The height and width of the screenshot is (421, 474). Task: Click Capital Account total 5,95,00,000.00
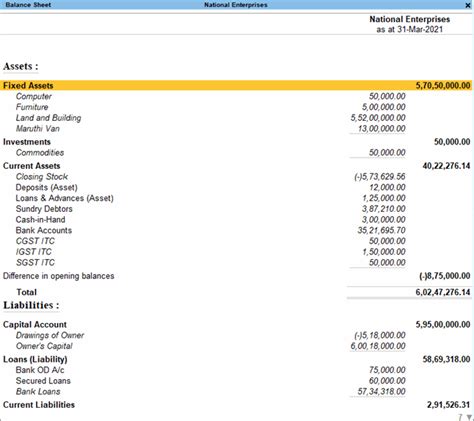(443, 325)
